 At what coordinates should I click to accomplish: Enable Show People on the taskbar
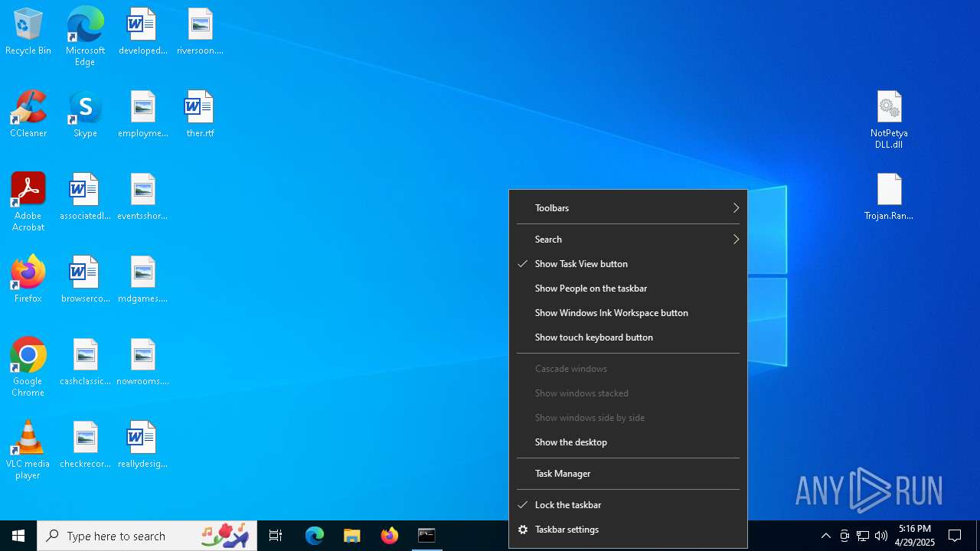628,289
